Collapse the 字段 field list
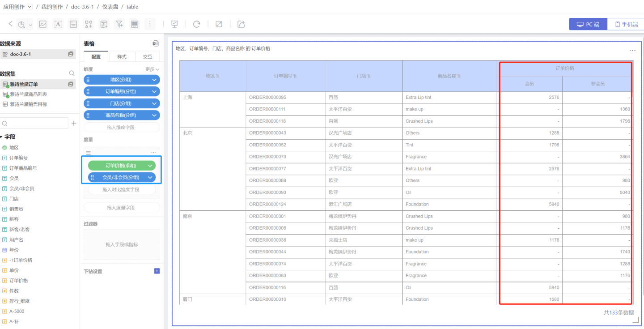 pos(1,137)
